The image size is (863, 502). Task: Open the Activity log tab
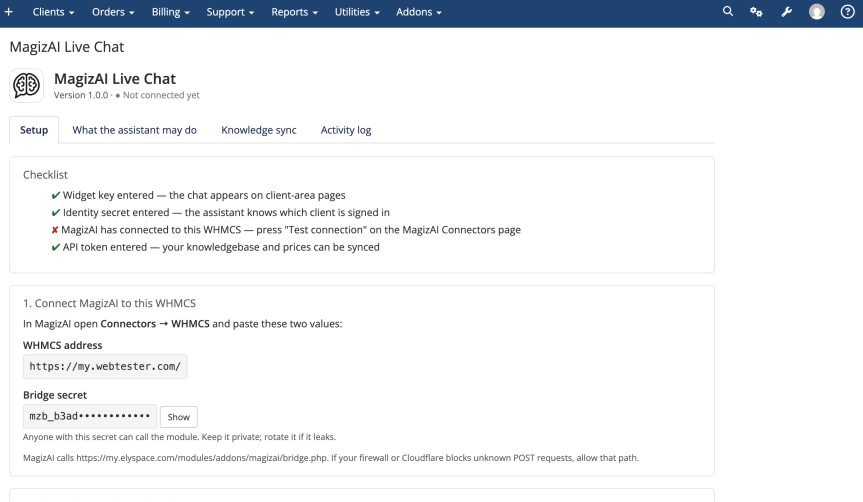coord(346,130)
